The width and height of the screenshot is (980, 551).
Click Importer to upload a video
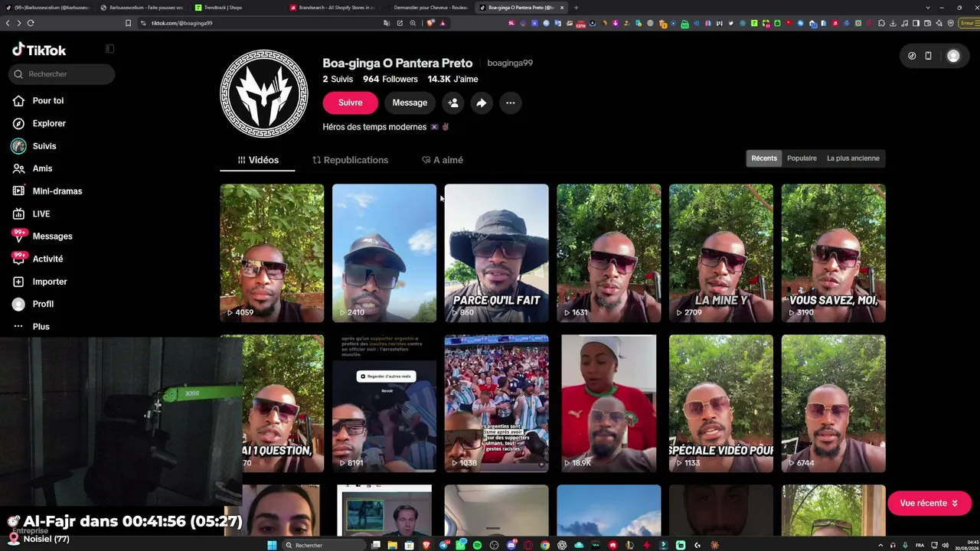click(x=50, y=282)
